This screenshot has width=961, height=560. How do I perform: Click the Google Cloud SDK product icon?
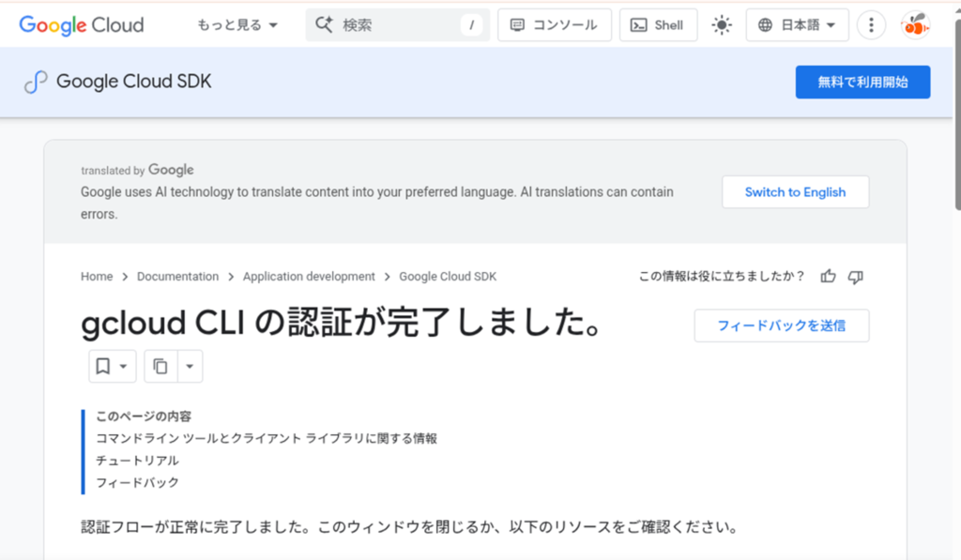click(36, 82)
